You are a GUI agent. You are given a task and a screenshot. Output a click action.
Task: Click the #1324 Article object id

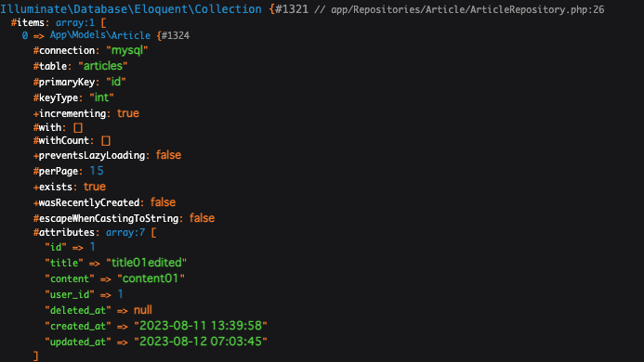176,35
